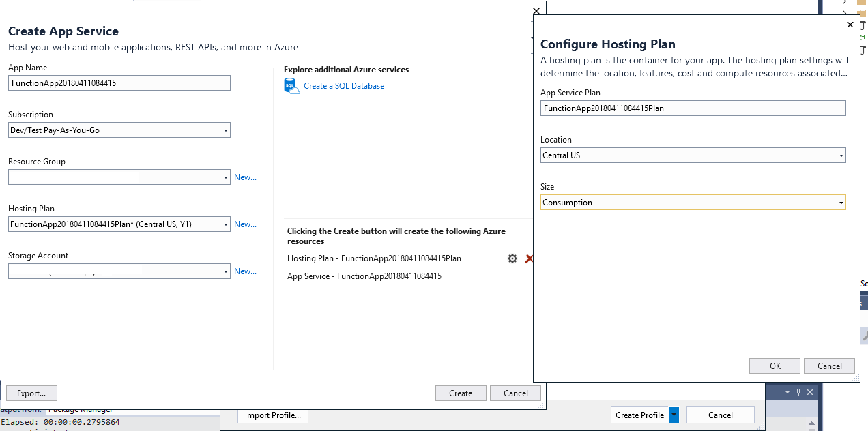The height and width of the screenshot is (431, 868).
Task: Focus the App Service Plan name field
Action: pos(693,108)
